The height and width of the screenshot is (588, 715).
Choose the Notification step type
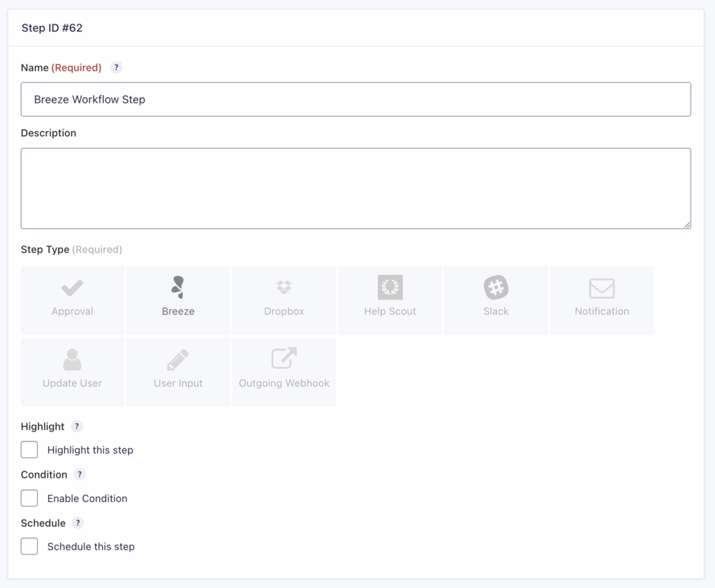click(x=601, y=300)
